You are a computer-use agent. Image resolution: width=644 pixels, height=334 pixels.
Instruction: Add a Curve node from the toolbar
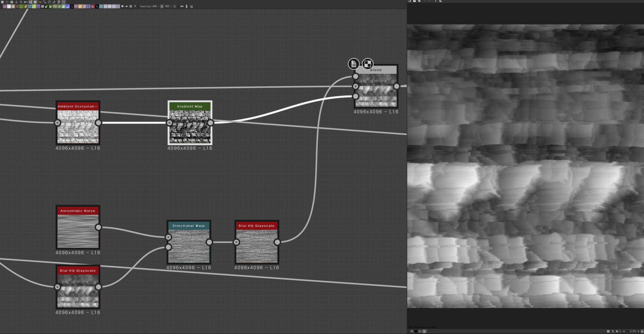click(22, 6)
